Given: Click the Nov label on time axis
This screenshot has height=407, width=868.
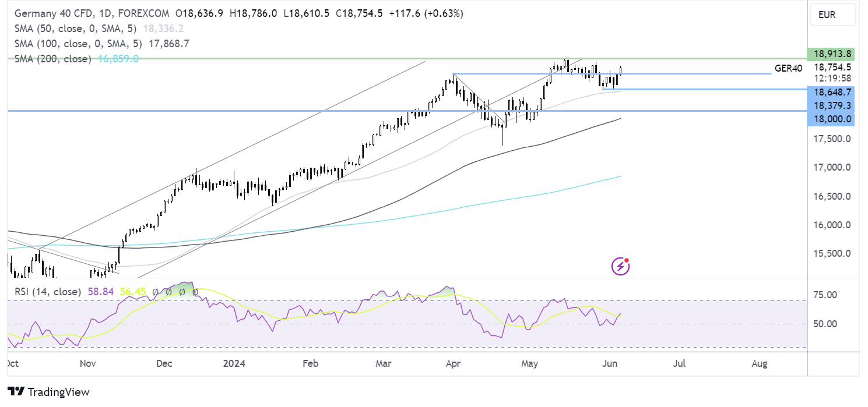Looking at the screenshot, I should pos(87,364).
